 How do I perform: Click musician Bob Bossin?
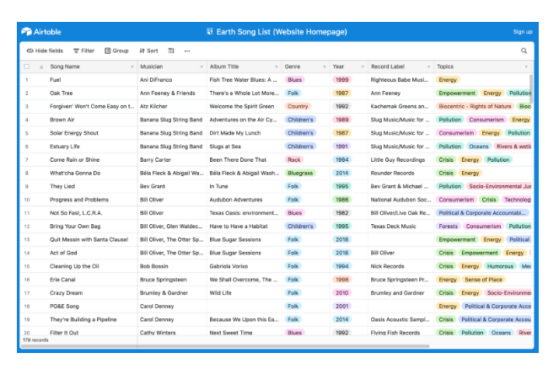pyautogui.click(x=154, y=266)
